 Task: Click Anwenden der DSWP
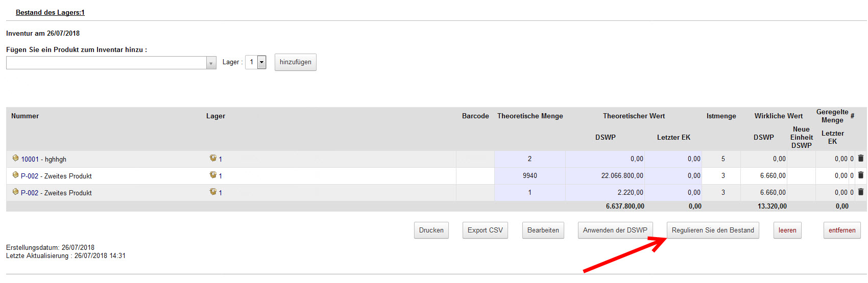(615, 230)
